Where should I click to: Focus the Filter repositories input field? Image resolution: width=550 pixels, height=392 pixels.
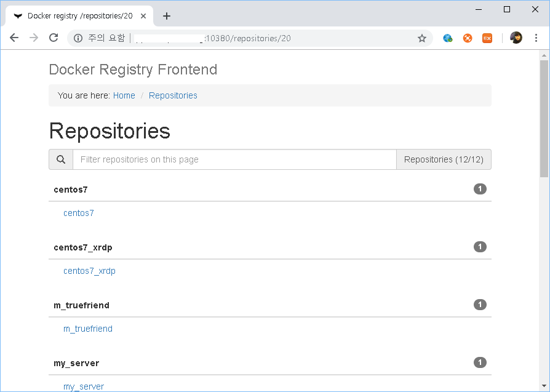(234, 159)
